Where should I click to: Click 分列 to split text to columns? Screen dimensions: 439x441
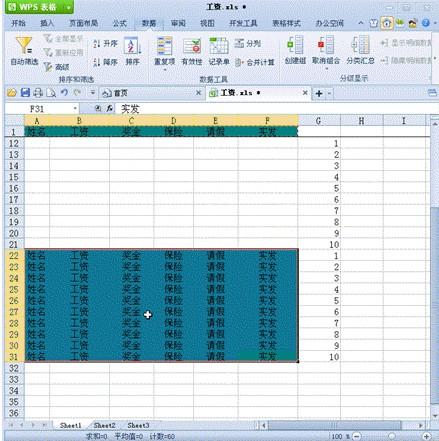coord(248,43)
